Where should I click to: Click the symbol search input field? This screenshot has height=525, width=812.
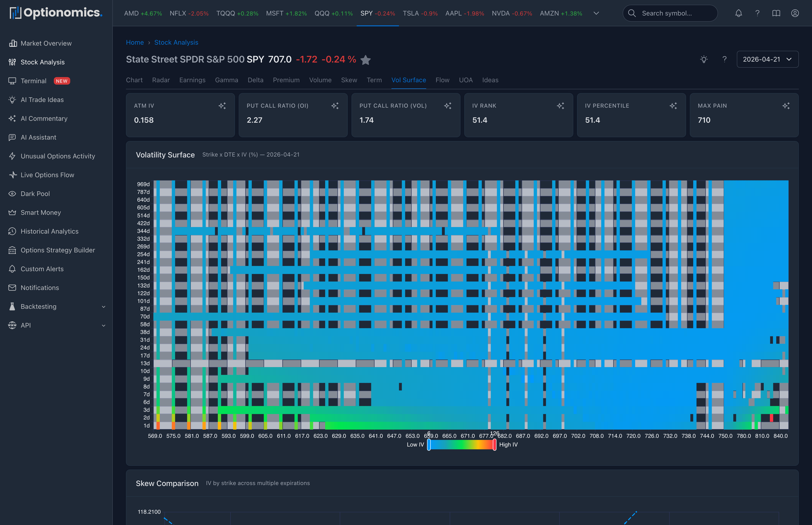(670, 13)
